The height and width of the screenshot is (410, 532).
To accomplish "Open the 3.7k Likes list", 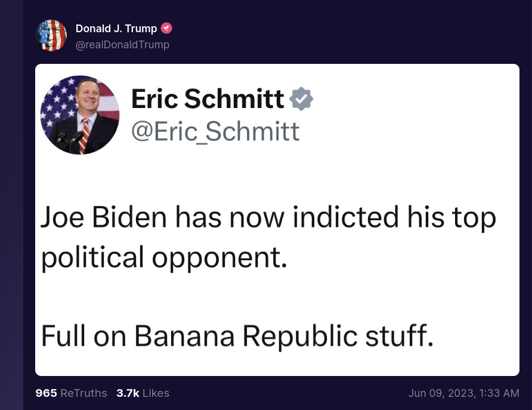I will click(x=143, y=393).
